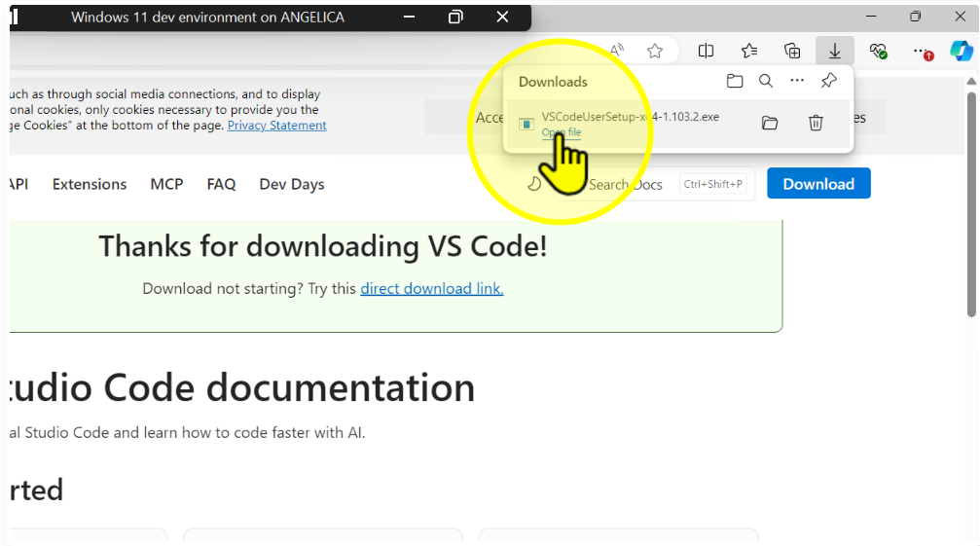The width and height of the screenshot is (980, 546).
Task: Click the Ctrl+Shift+P shortcut hint
Action: (712, 184)
